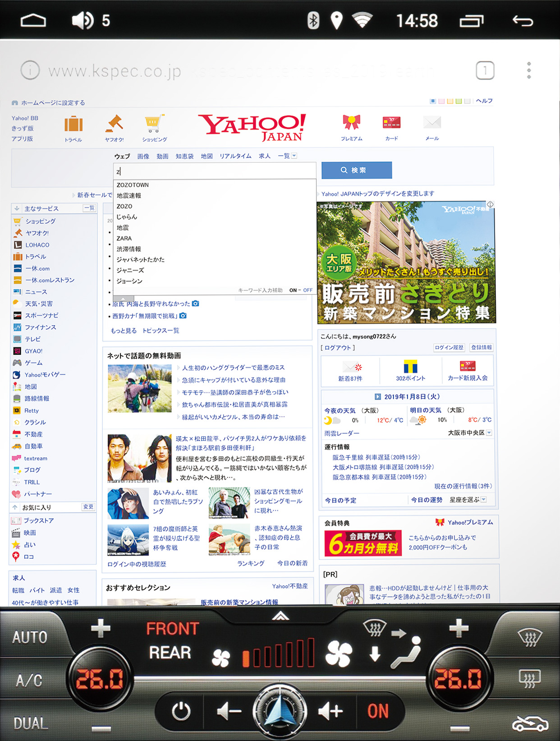Open ホームページに設定する link

tap(53, 103)
